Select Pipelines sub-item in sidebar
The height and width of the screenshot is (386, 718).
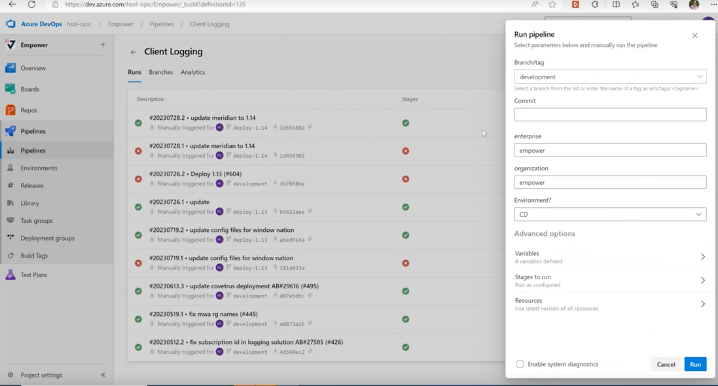[x=33, y=151]
